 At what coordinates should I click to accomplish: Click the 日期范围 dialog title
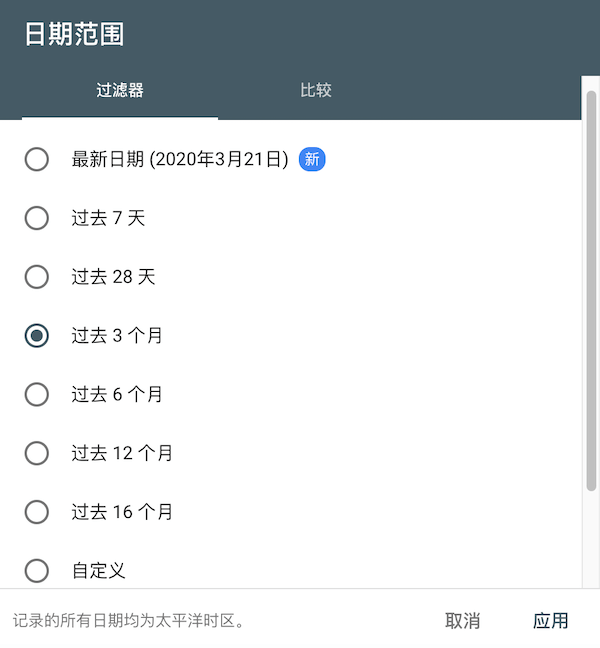(x=74, y=34)
